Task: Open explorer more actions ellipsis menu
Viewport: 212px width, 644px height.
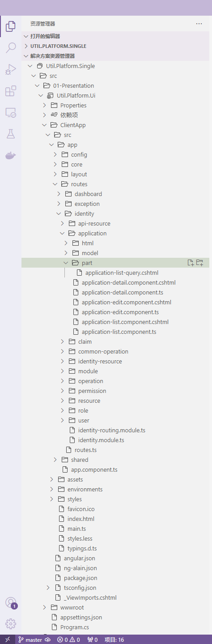Action: pos(199,24)
